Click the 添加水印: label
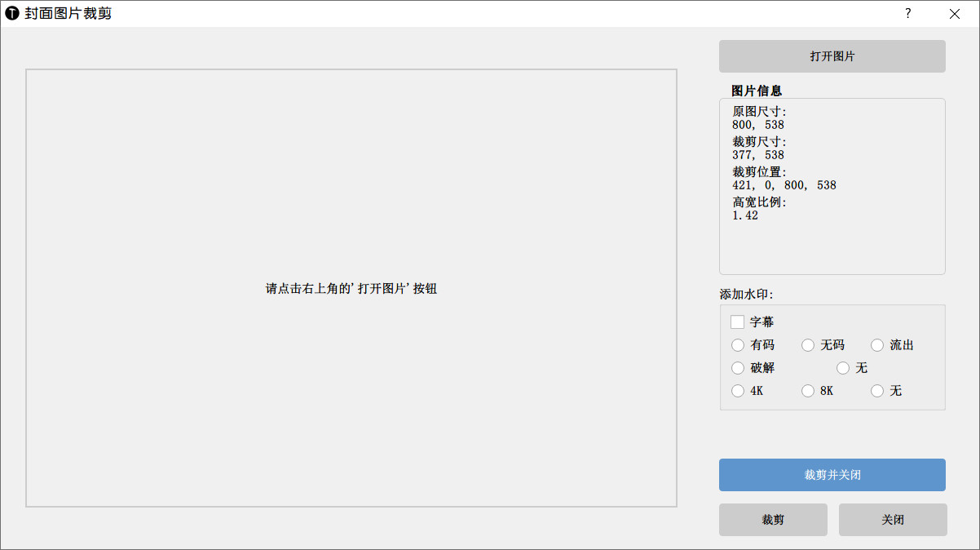The image size is (980, 550). (746, 294)
